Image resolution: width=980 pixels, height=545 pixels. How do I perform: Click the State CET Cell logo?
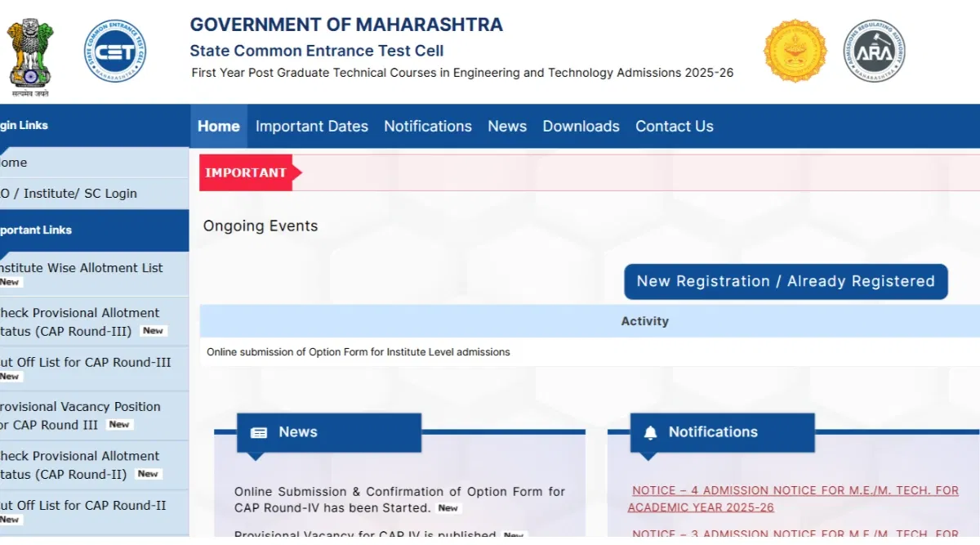tap(115, 51)
